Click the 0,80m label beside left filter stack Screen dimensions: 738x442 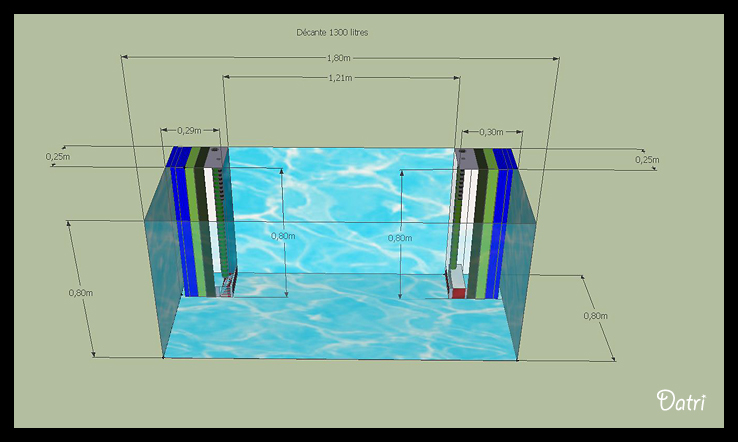click(283, 236)
